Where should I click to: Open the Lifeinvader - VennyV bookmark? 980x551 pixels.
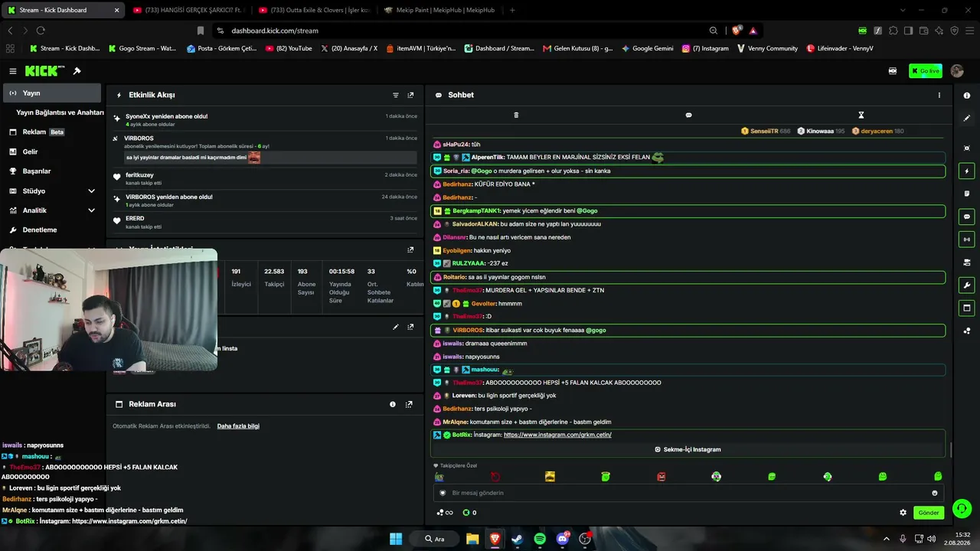[x=840, y=48]
